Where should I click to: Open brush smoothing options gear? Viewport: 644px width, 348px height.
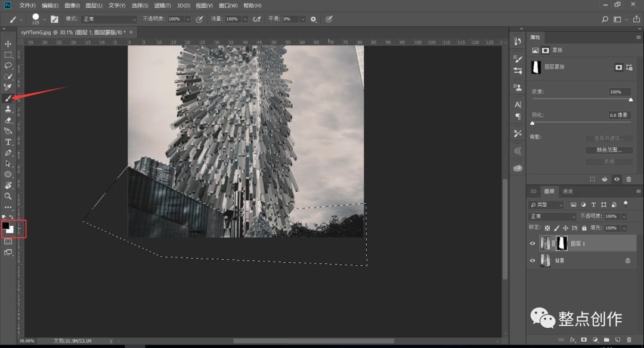314,19
